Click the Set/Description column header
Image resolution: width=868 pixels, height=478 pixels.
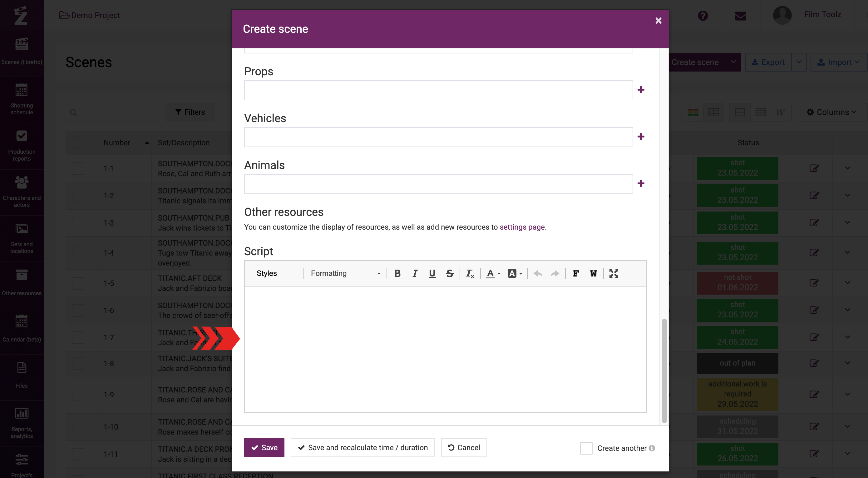tap(184, 142)
